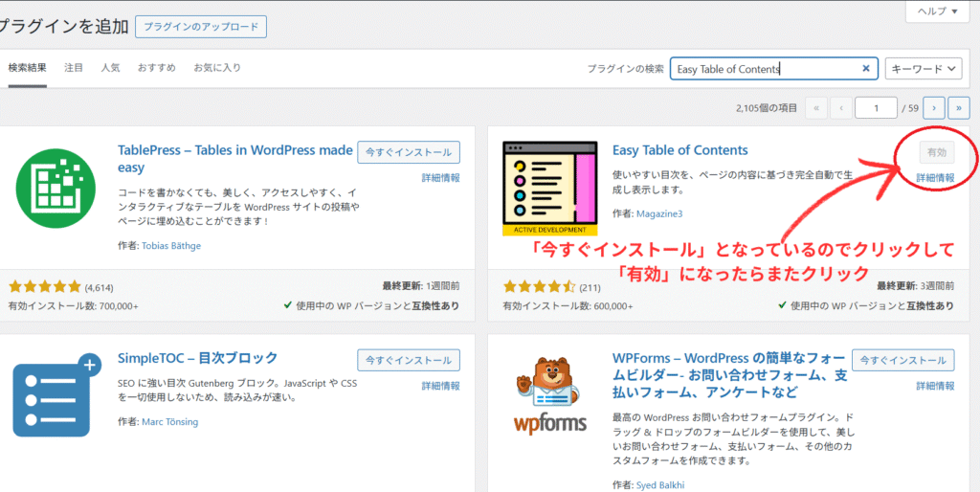
Task: Jump to the last results page
Action: 959,108
